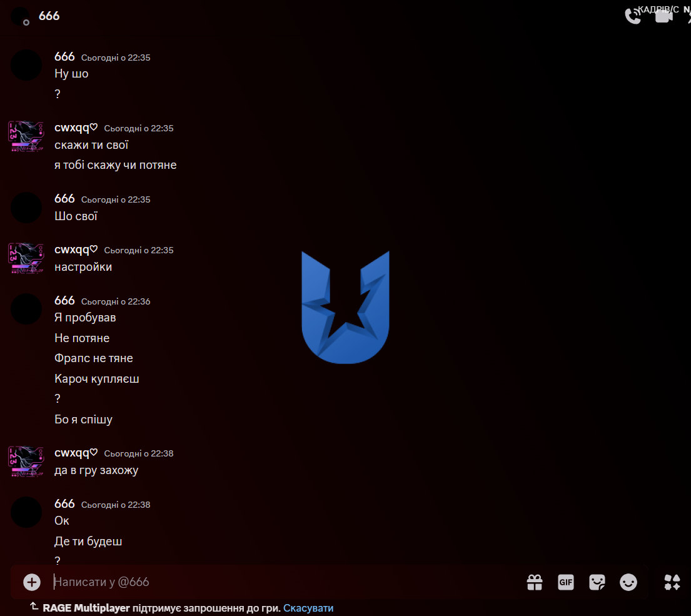Click the message Шо свої
Viewport: 691px width, 616px height.
76,216
